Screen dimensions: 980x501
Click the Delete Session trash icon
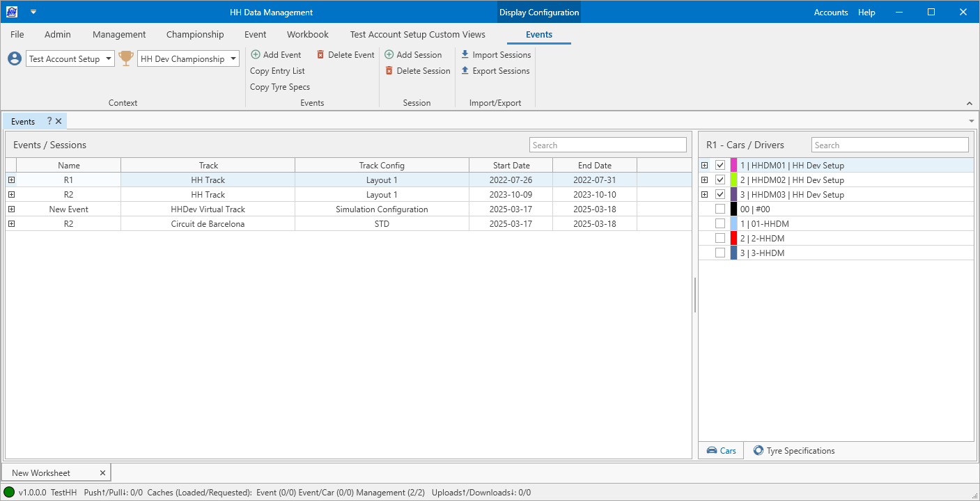389,71
